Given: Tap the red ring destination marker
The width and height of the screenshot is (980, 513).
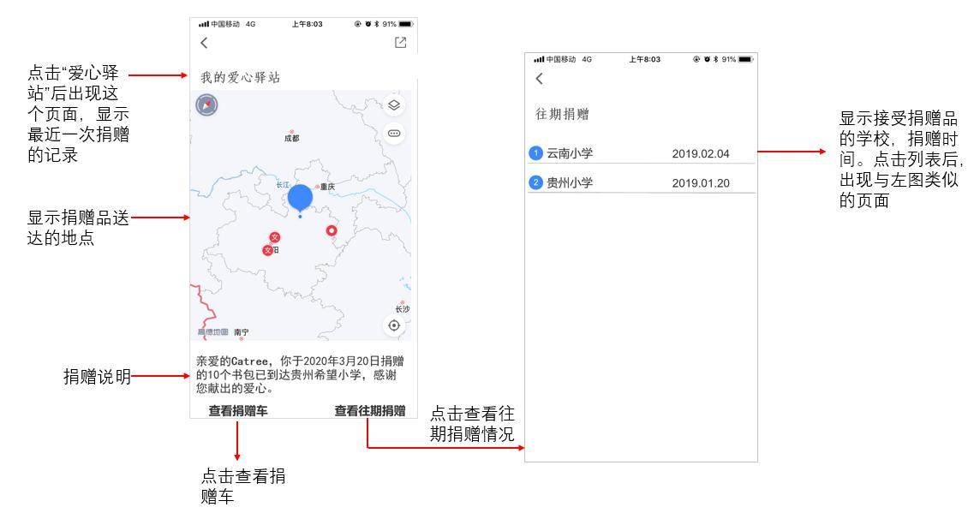Looking at the screenshot, I should point(332,230).
